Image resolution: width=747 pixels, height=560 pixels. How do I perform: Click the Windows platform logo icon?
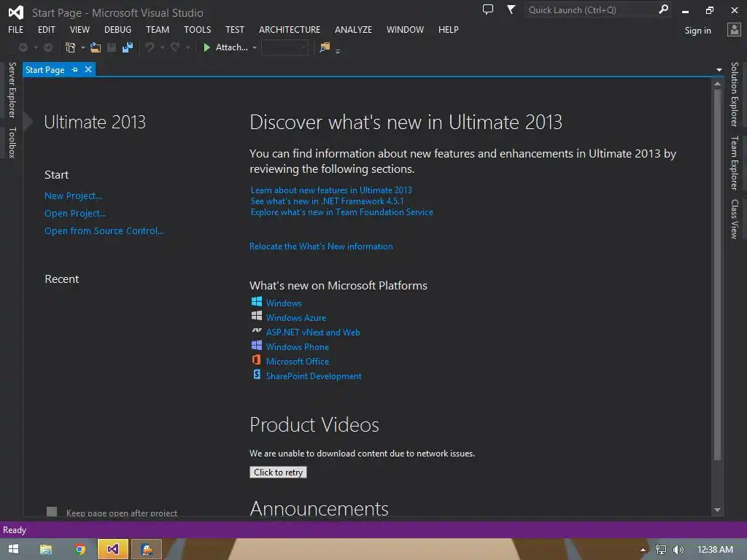257,301
